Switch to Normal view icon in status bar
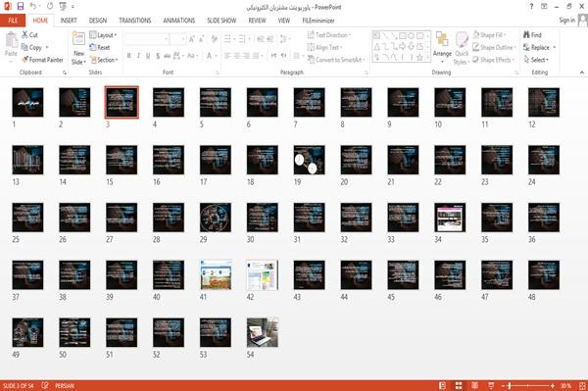Viewport: 588px width, 391px height. coord(443,385)
